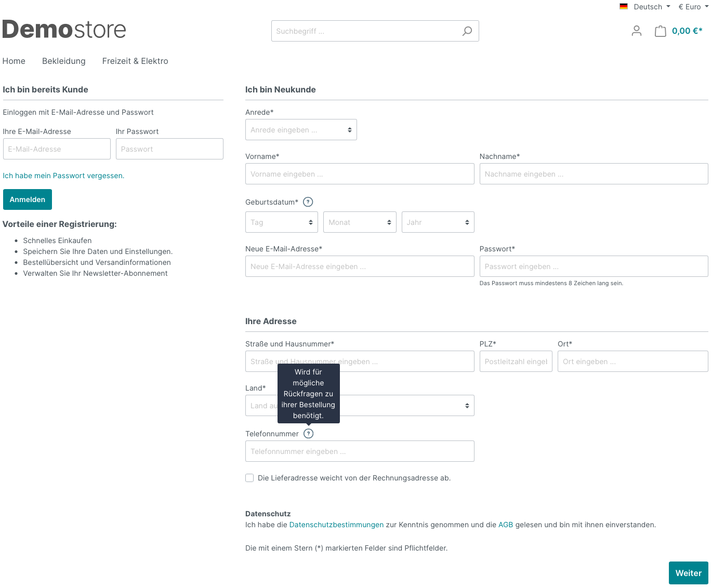The height and width of the screenshot is (588, 712).
Task: Focus the login E-Mail-Adresse field
Action: tap(57, 149)
